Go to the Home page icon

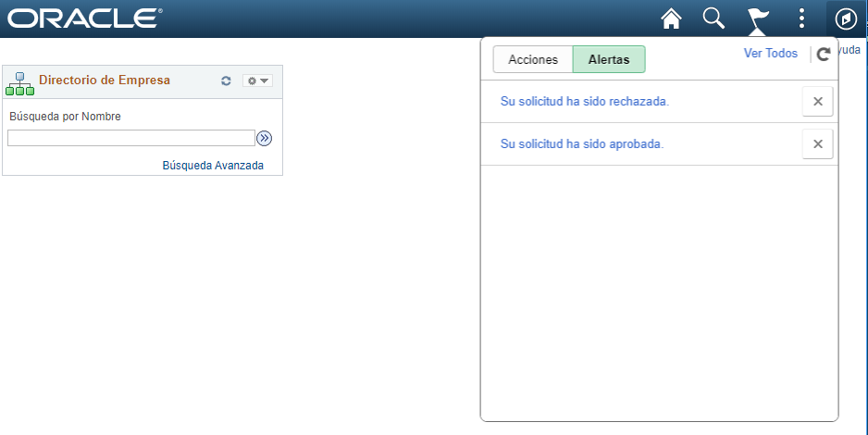(670, 19)
